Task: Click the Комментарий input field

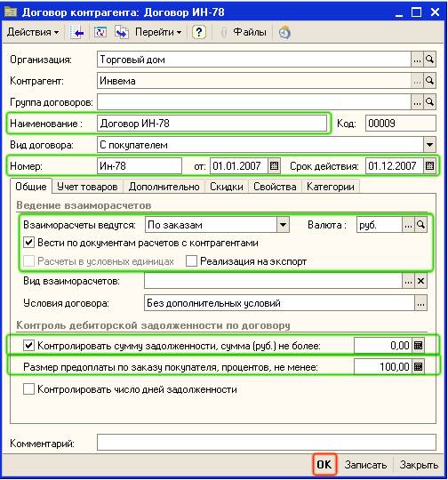Action: click(267, 443)
